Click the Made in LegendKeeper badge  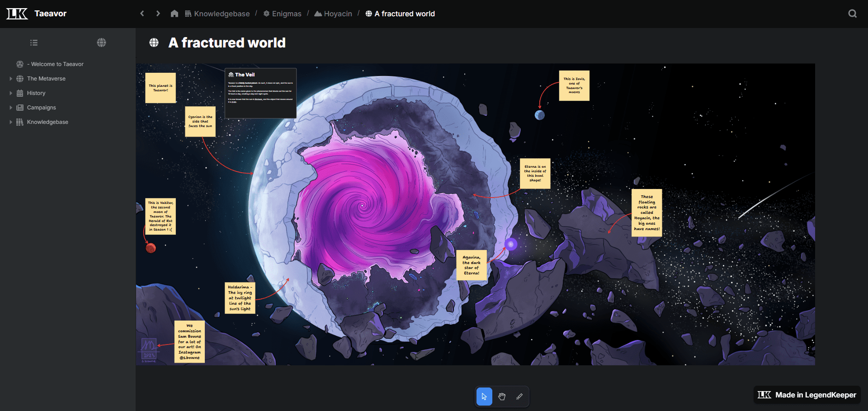click(x=807, y=395)
